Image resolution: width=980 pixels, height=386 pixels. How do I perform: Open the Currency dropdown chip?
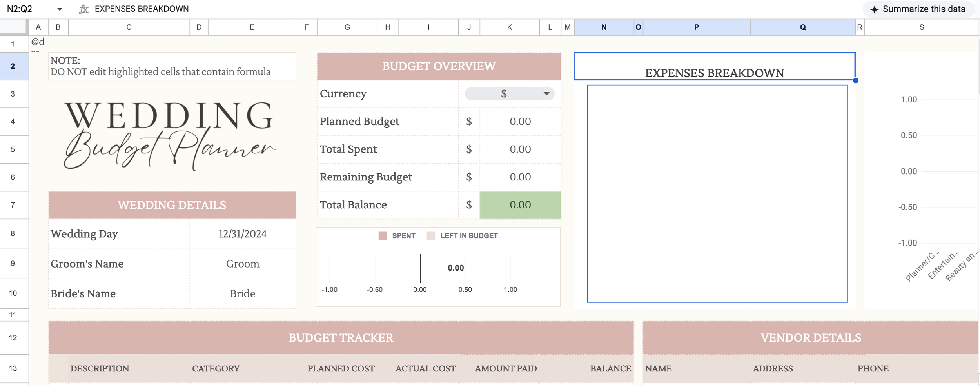pos(509,94)
